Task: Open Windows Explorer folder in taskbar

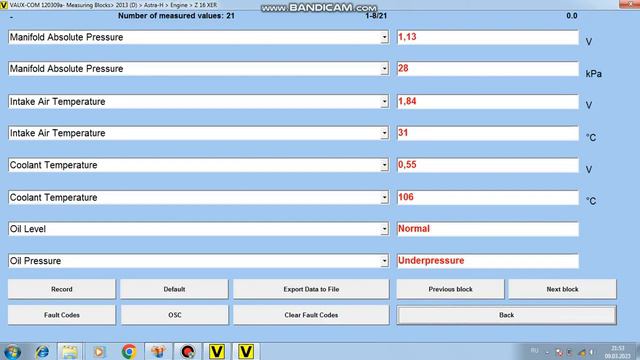Action: pos(70,352)
